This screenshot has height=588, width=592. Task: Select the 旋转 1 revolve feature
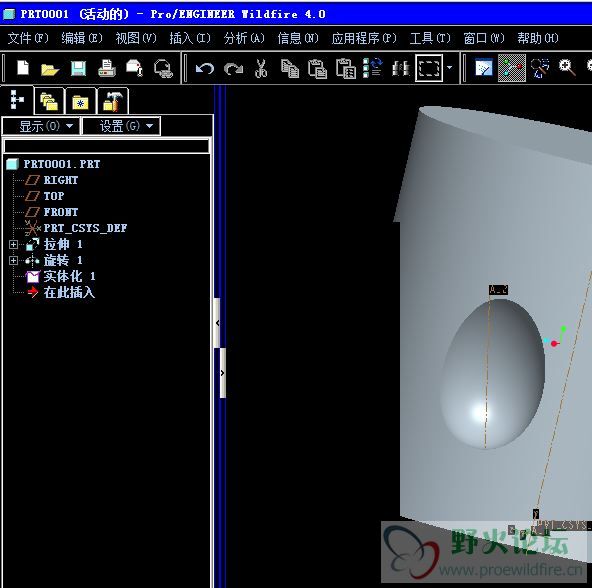(63, 261)
